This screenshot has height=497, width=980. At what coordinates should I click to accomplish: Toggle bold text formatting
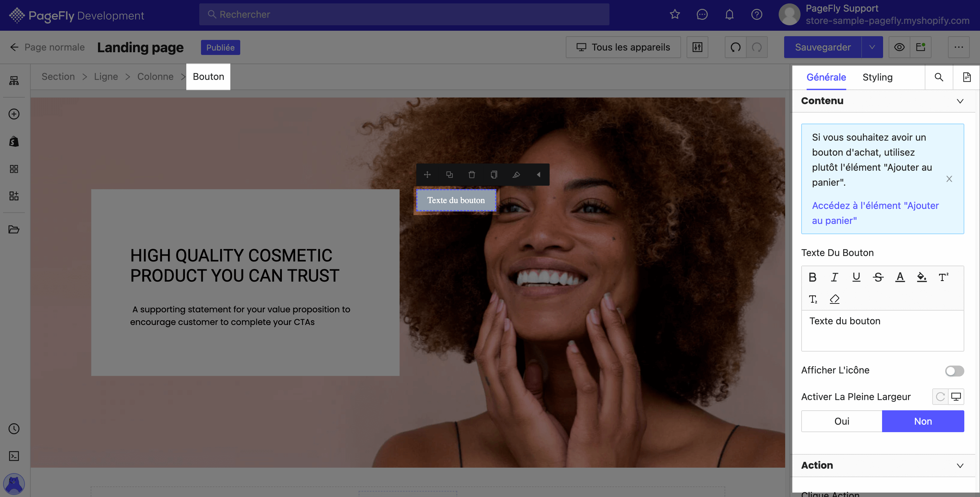click(x=812, y=278)
